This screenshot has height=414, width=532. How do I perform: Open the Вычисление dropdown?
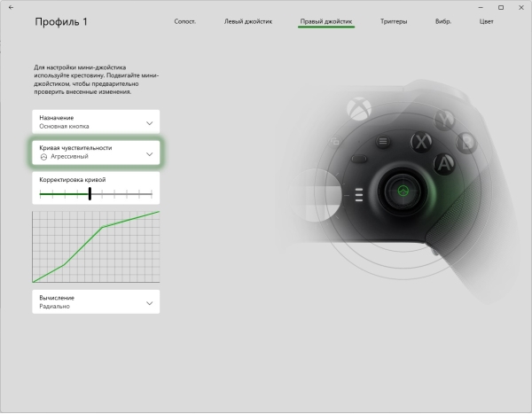pos(96,301)
